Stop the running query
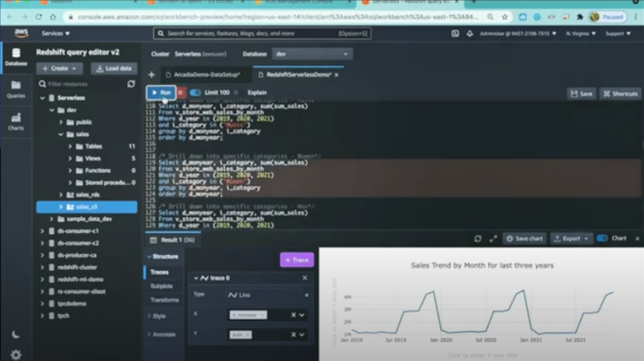 181,92
